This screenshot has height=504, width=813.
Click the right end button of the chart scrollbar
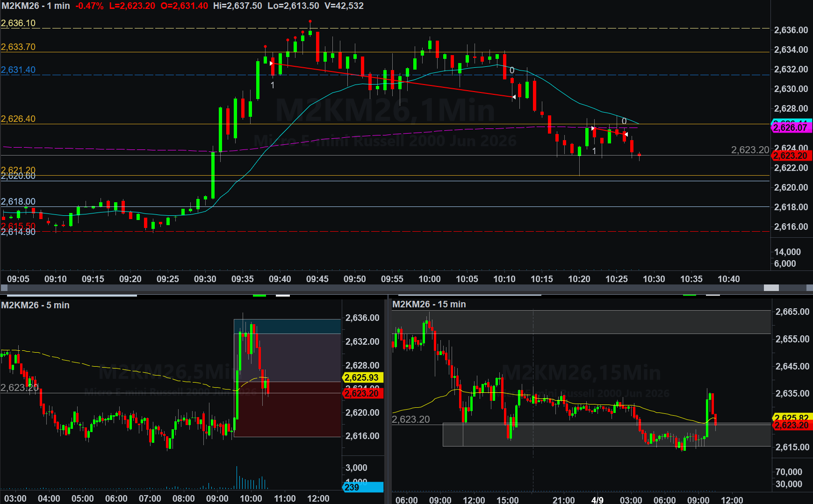click(x=809, y=288)
